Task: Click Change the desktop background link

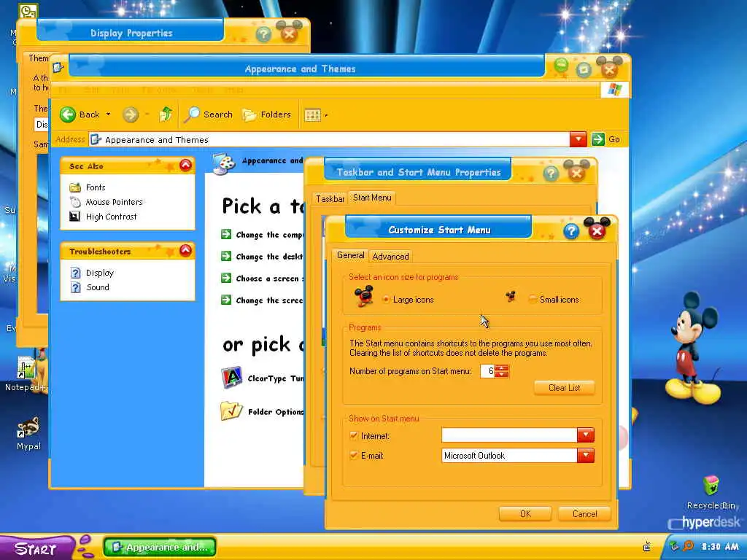Action: (x=269, y=257)
